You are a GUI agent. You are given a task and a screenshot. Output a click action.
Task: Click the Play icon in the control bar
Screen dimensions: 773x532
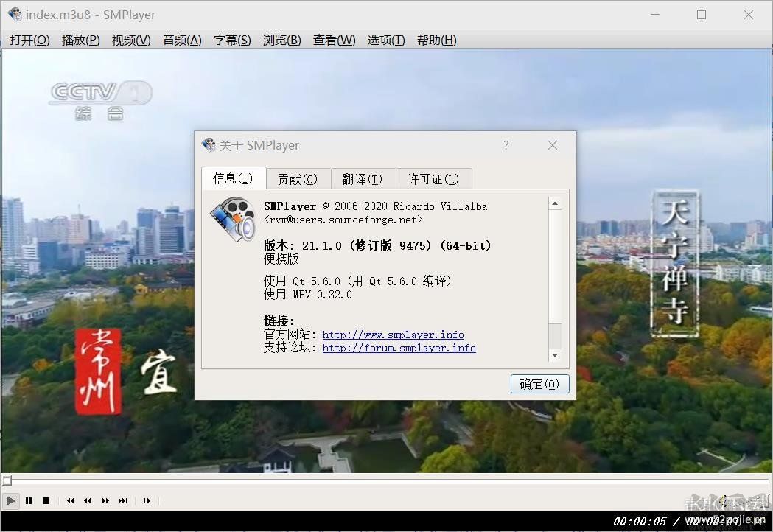(x=10, y=500)
